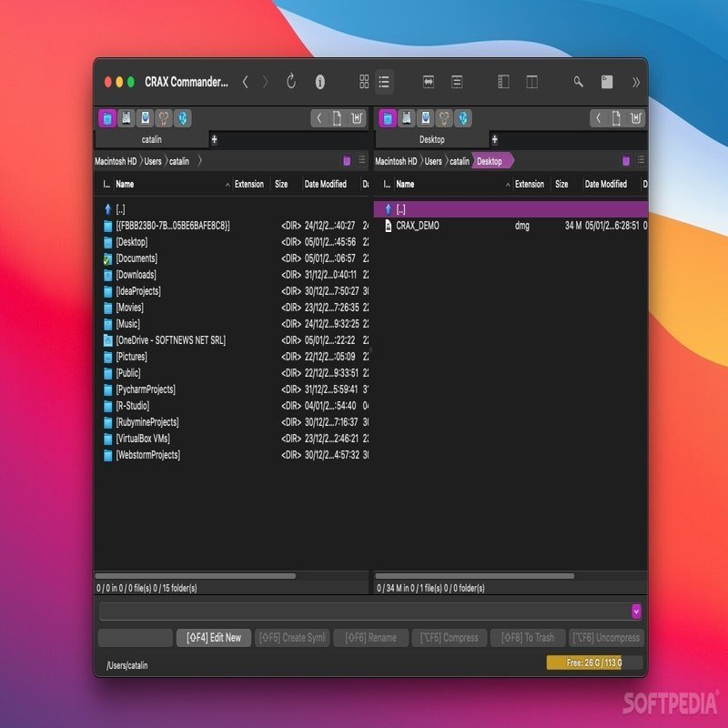Select the computer icon in right panel
This screenshot has width=728, height=728.
[x=425, y=118]
